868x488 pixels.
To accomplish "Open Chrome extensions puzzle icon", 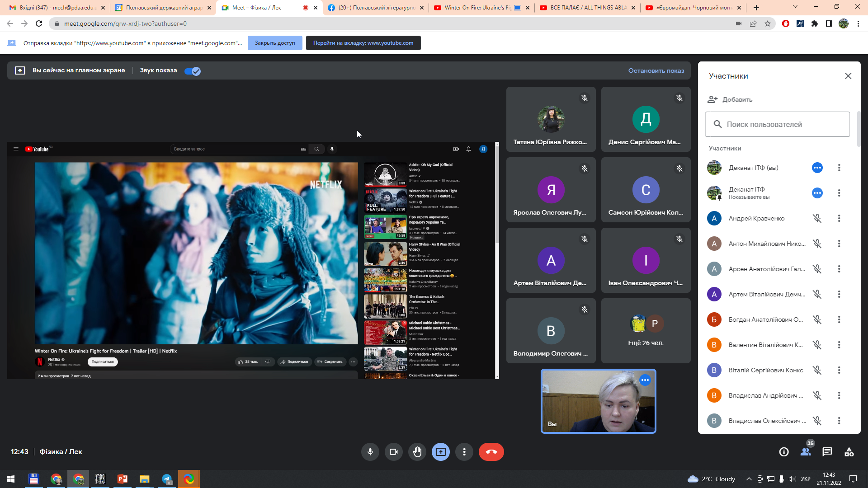I will tap(815, 23).
